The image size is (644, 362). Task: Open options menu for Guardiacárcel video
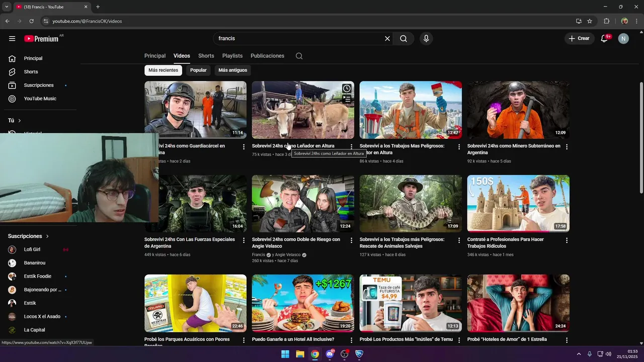pyautogui.click(x=244, y=147)
